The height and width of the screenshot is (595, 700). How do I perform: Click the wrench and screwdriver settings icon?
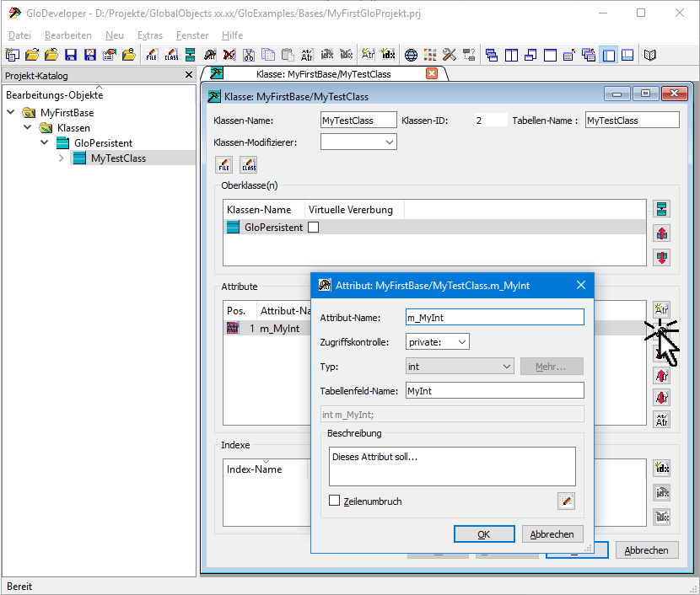pos(450,55)
